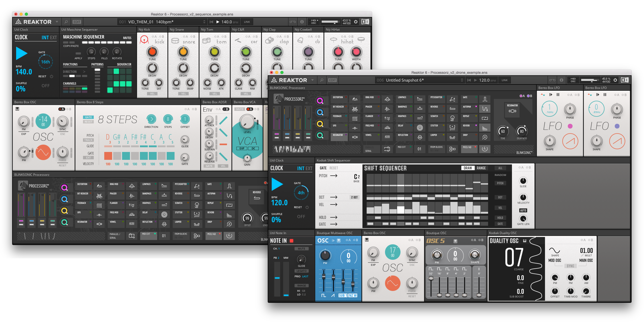Enable EXP mode on Bento Box VCA
Screen dimensions: 644x322
242,148
